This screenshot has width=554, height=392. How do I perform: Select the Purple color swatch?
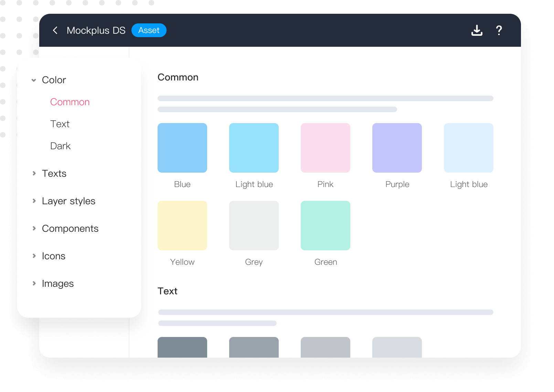397,148
